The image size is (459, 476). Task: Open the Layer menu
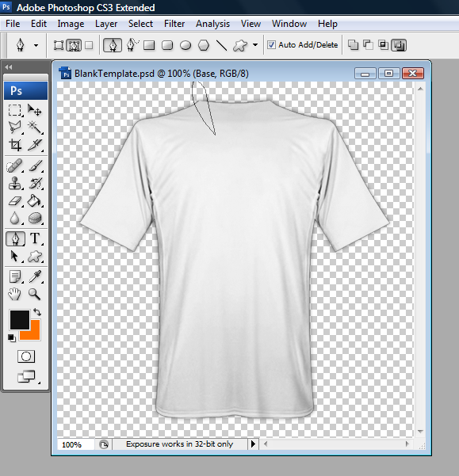(x=106, y=24)
